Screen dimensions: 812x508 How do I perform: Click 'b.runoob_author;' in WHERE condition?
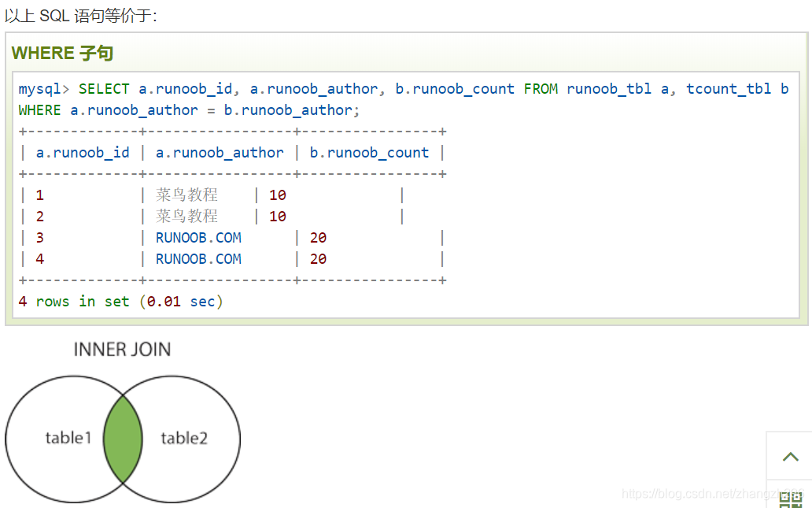pyautogui.click(x=292, y=110)
